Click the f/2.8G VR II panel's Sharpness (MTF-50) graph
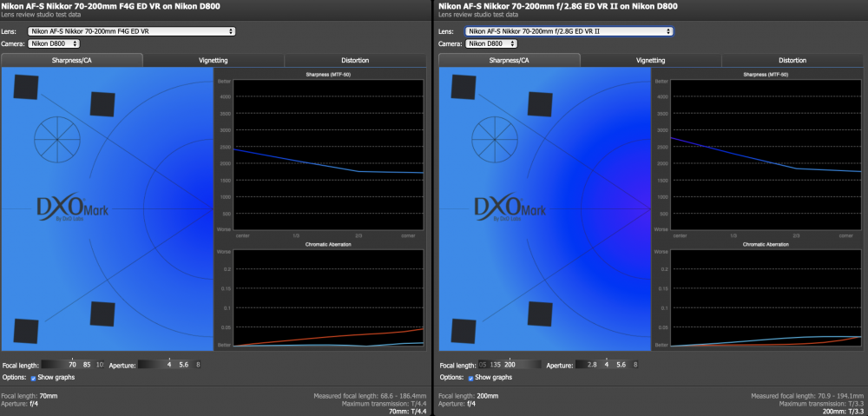Image resolution: width=868 pixels, height=416 pixels. [x=766, y=155]
